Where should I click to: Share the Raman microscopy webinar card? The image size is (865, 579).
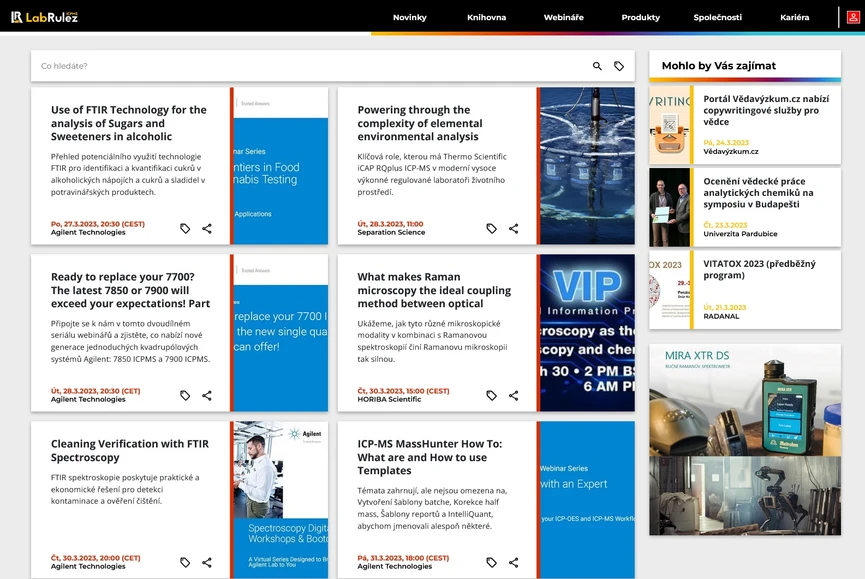514,395
